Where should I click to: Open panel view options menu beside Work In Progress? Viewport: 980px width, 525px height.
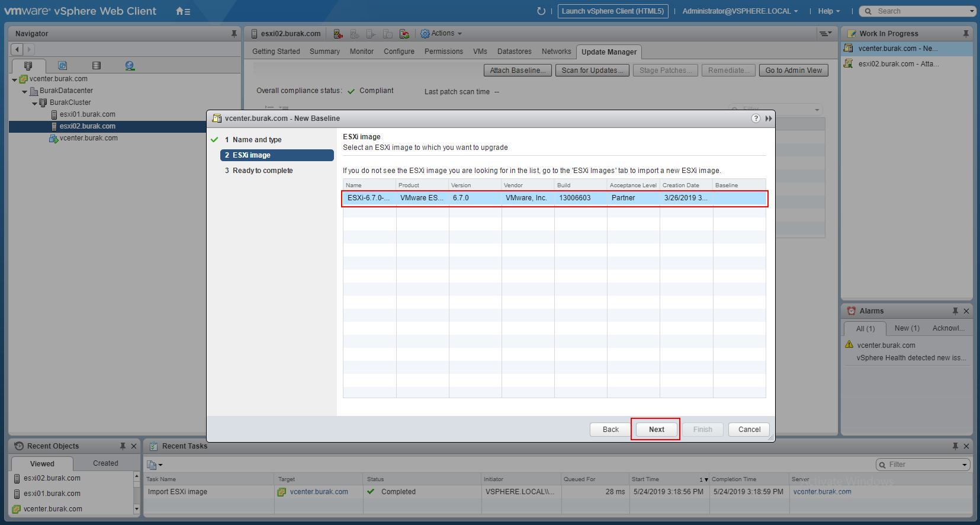pos(825,34)
